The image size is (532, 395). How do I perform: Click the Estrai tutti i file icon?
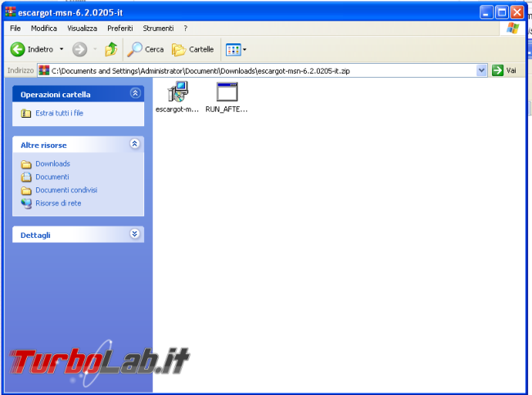click(26, 113)
